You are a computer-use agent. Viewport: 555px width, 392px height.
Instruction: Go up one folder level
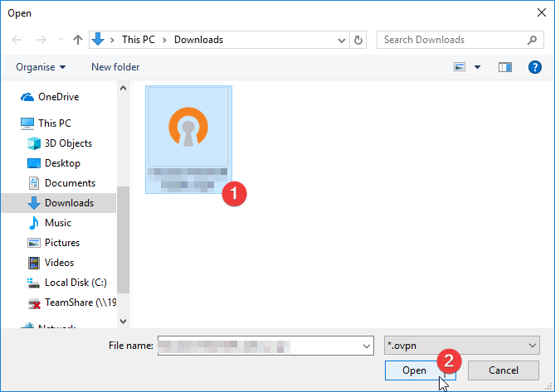tap(78, 40)
